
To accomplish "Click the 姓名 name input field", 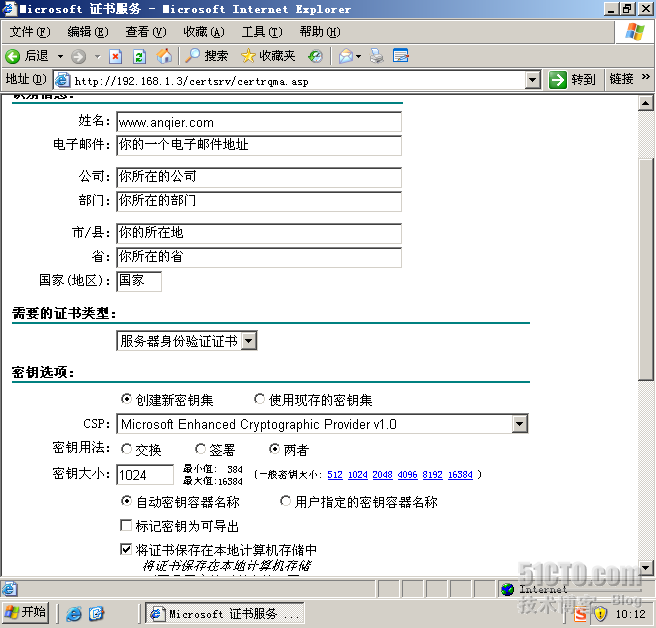I will pos(259,122).
